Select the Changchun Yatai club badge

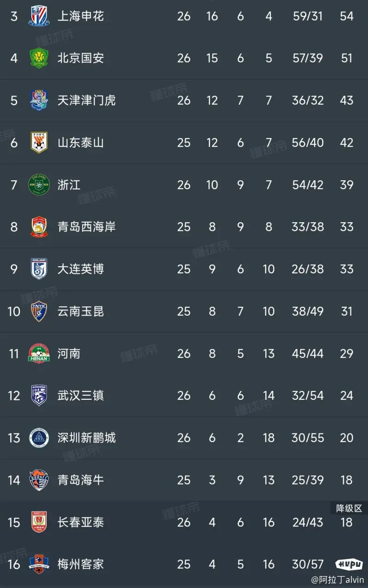39,522
